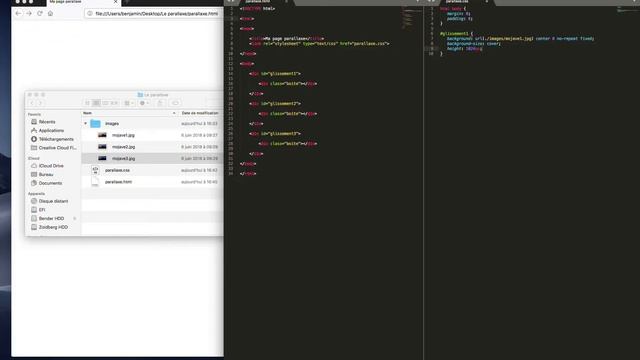
Task: Go forward in the Finder window
Action: coord(40,103)
